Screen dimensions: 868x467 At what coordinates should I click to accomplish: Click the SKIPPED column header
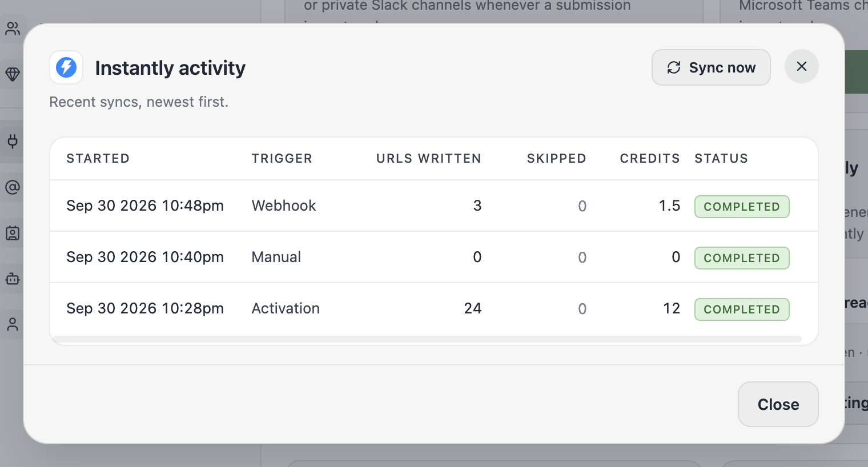point(557,159)
